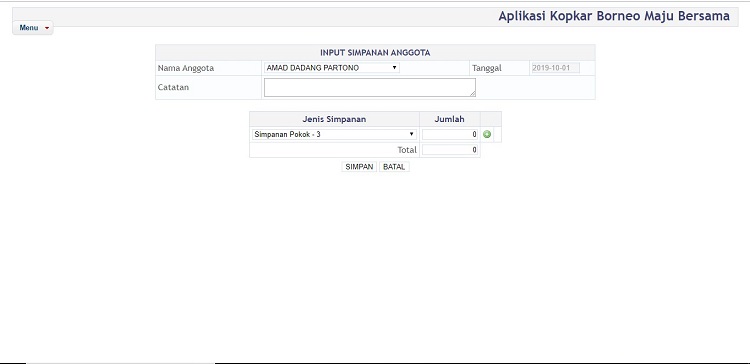
Task: Click the Jenis Simpanan column header
Action: pos(334,119)
